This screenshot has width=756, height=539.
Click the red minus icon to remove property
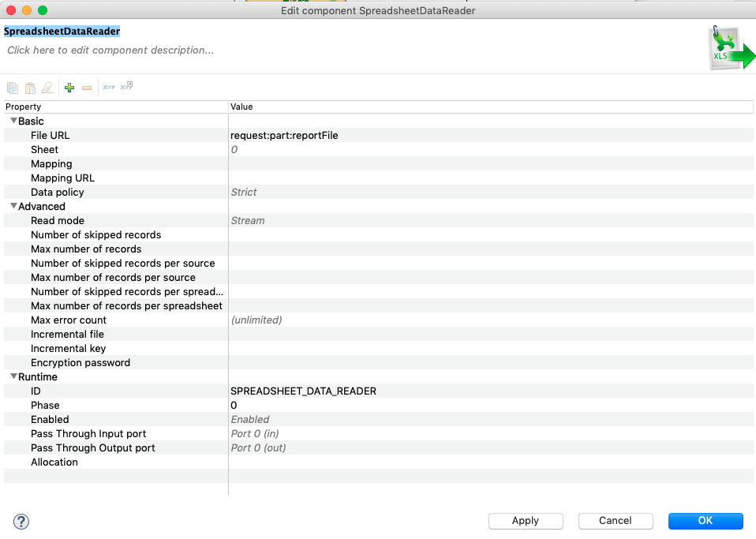tap(87, 87)
